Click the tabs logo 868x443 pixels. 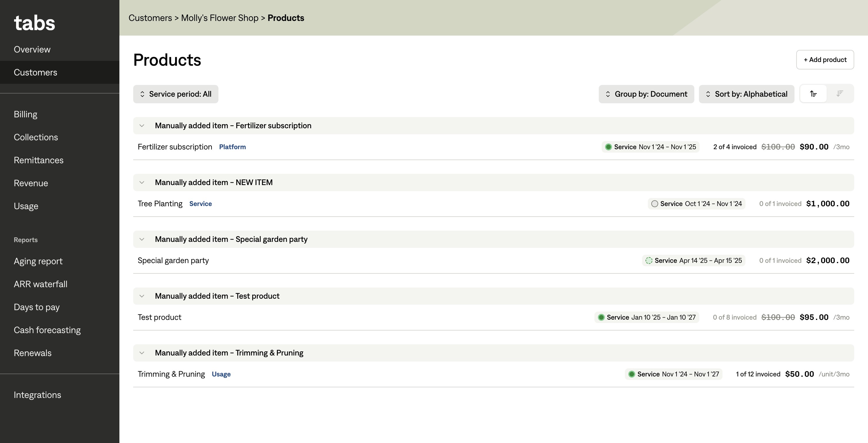[34, 23]
